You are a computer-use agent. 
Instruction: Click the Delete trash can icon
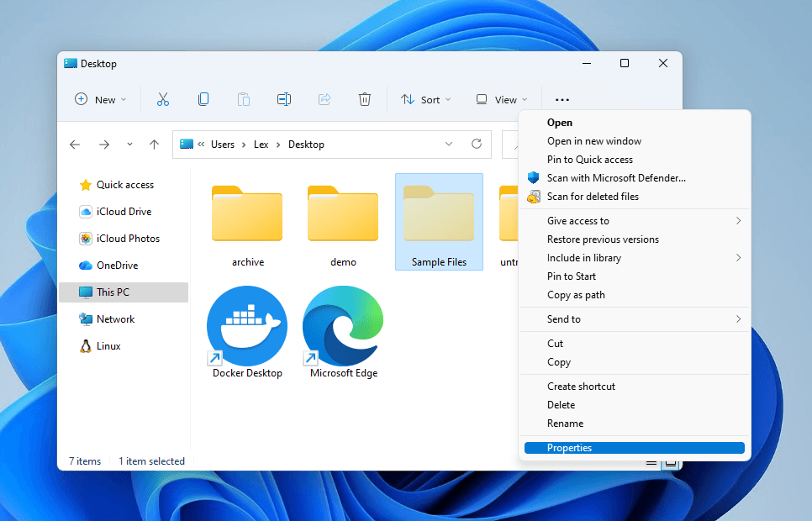pos(365,99)
